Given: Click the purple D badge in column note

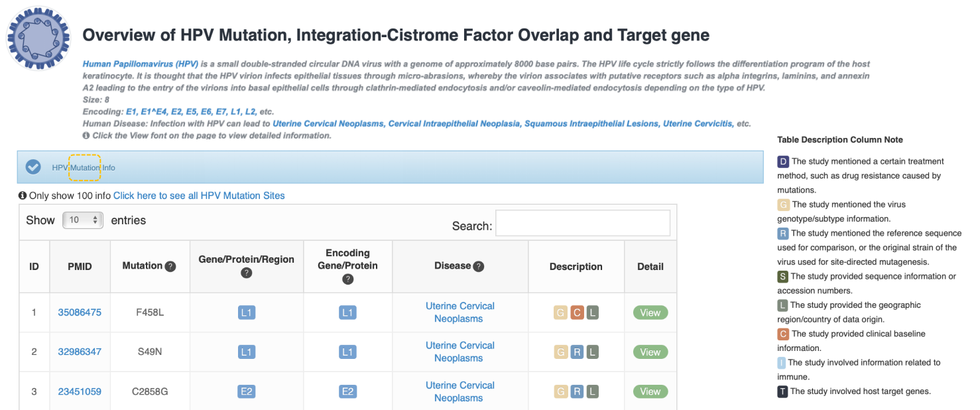Looking at the screenshot, I should pos(783,162).
